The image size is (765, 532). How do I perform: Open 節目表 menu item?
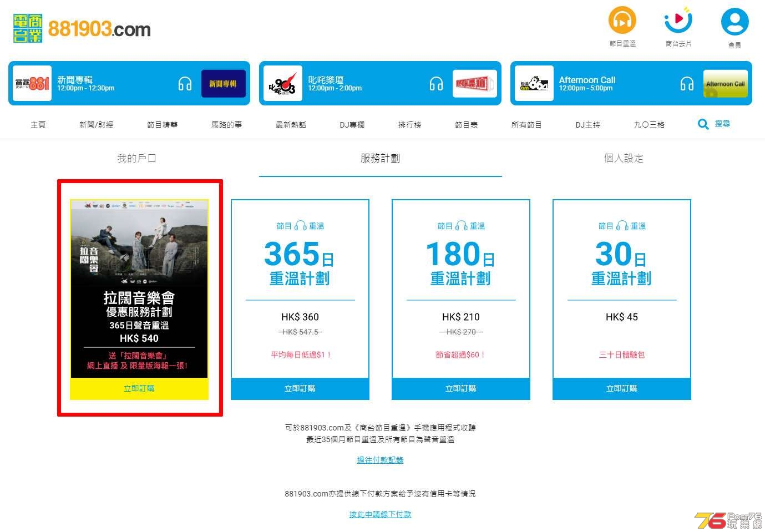coord(466,125)
